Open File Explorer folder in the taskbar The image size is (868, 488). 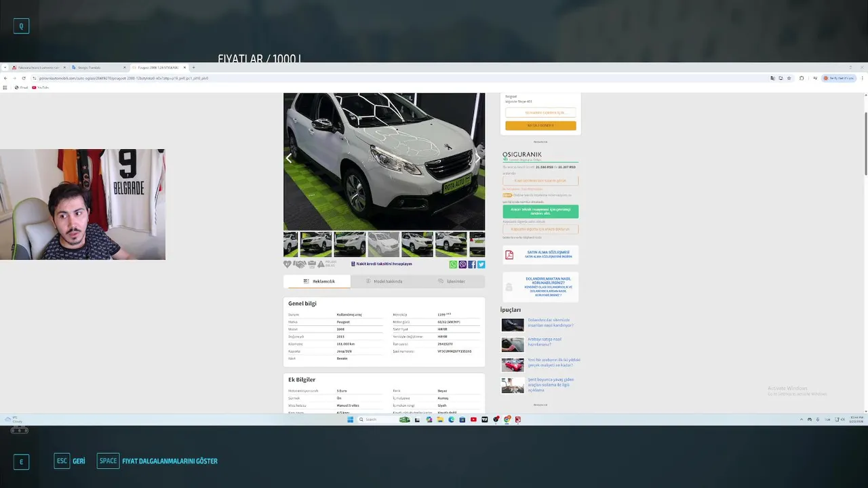point(440,420)
